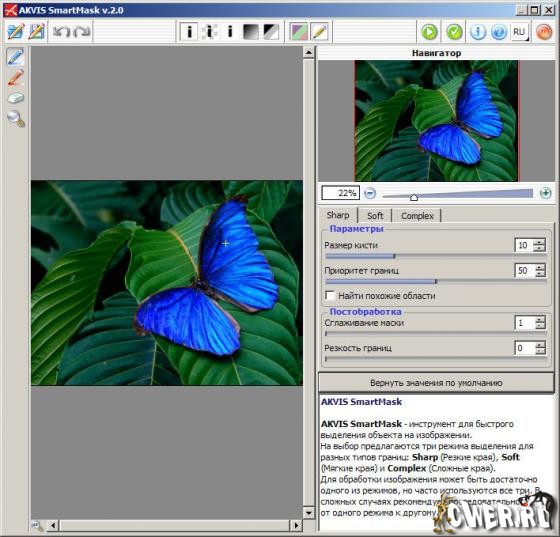This screenshot has height=537, width=560.
Task: Decrease Приоритет границ with the spinner down arrow
Action: 540,274
